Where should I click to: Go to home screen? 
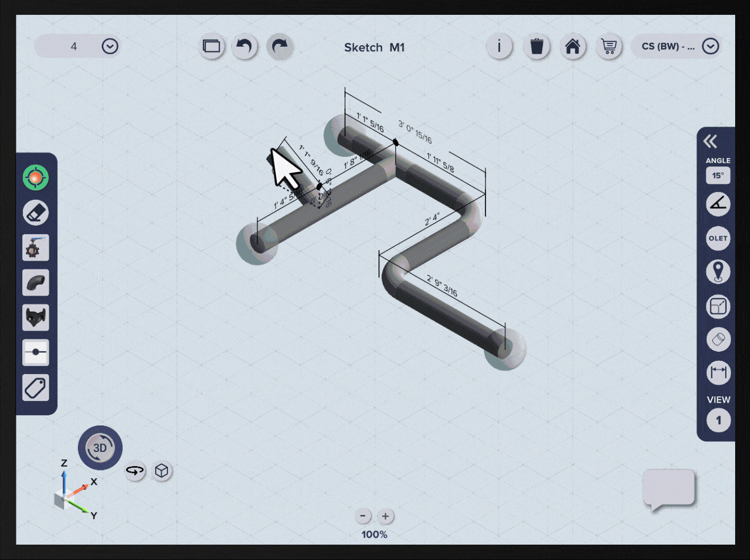pos(572,47)
